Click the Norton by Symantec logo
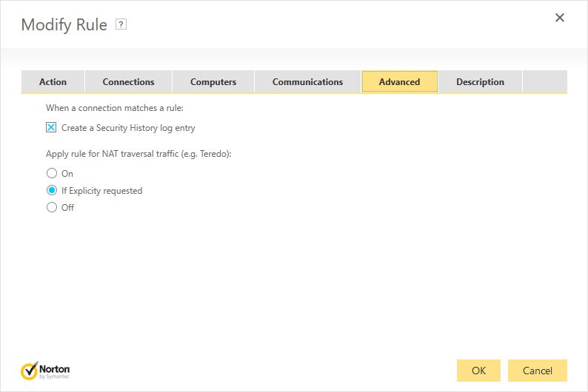Viewport: 588px width, 392px height. pyautogui.click(x=45, y=371)
